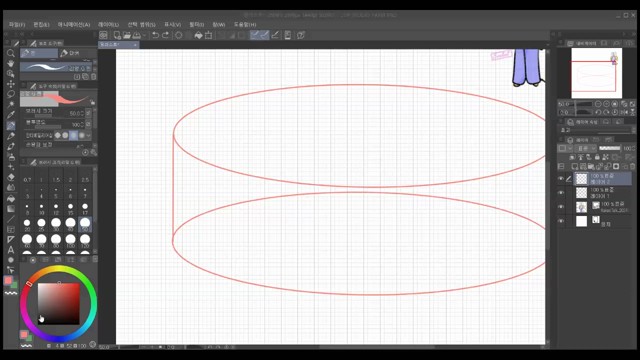Viewport: 640px width, 360px height.
Task: Expand the anti-aliasing options arrow
Action: click(x=89, y=135)
